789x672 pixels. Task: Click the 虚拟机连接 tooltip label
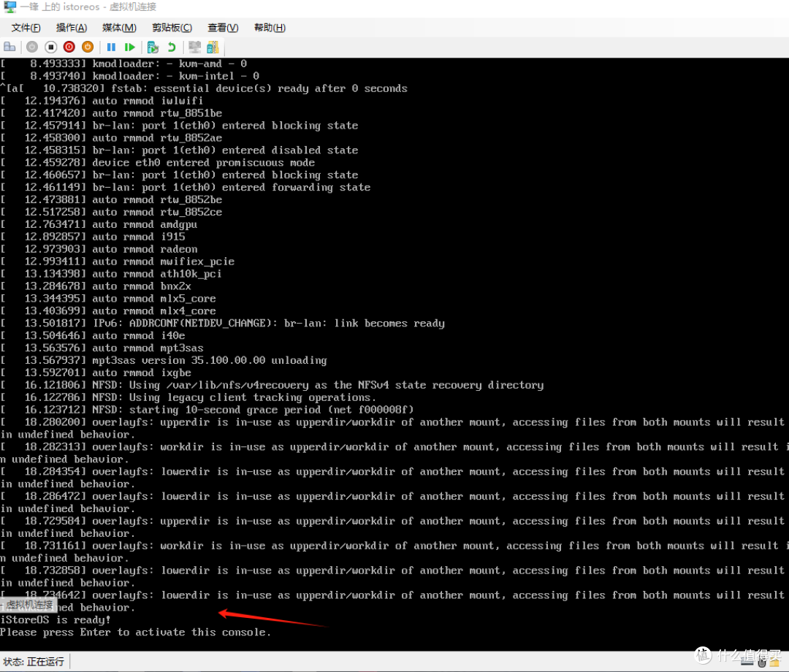click(29, 605)
